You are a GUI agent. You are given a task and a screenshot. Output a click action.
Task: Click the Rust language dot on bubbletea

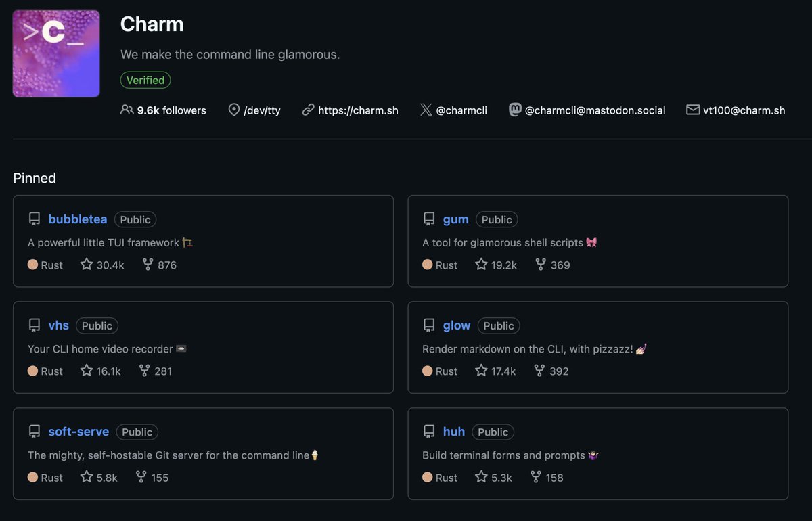32,265
